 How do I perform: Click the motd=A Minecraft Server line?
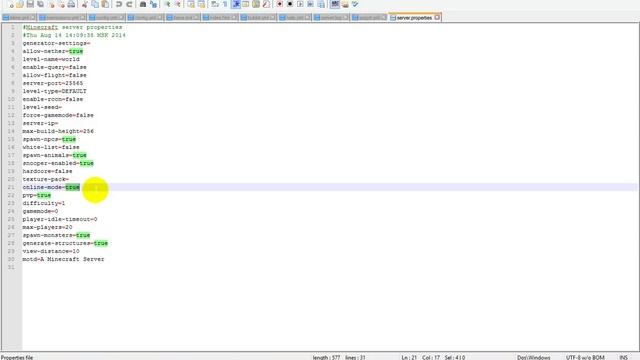pyautogui.click(x=63, y=260)
